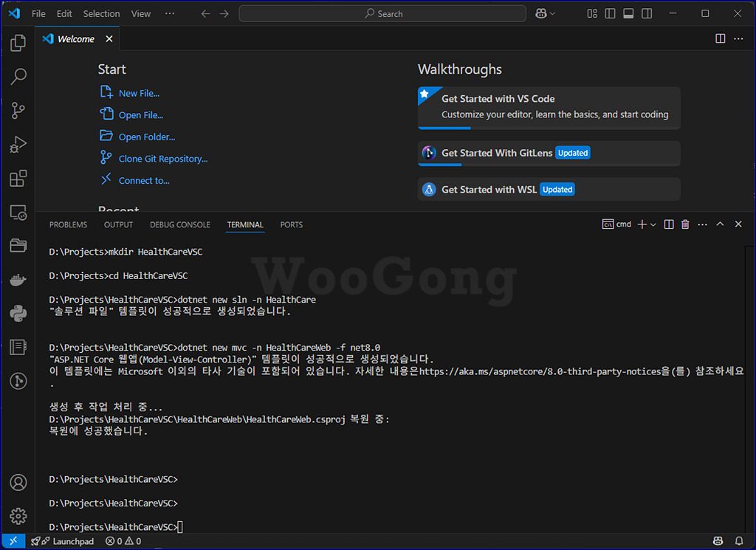This screenshot has width=756, height=550.
Task: Click the Open File... link
Action: (141, 114)
